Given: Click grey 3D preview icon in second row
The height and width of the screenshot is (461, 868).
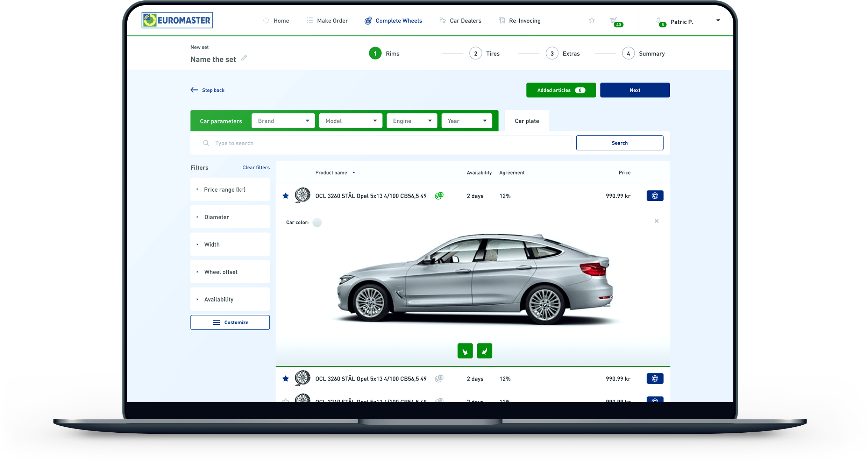Looking at the screenshot, I should coord(439,378).
